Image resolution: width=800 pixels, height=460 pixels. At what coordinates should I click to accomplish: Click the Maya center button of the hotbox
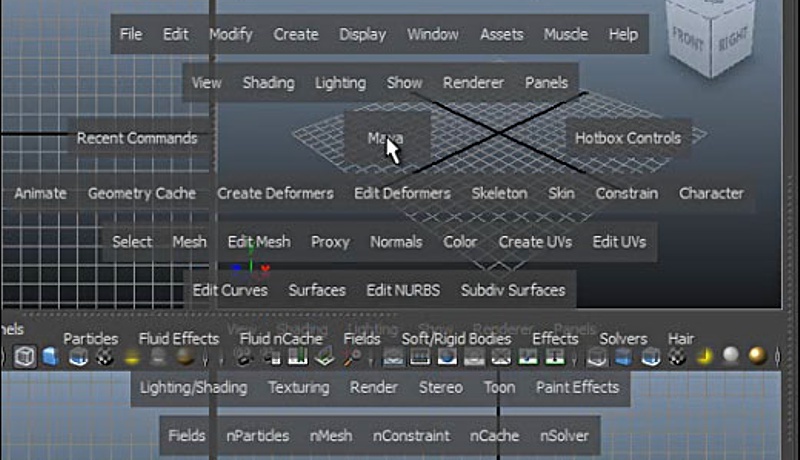pyautogui.click(x=386, y=138)
